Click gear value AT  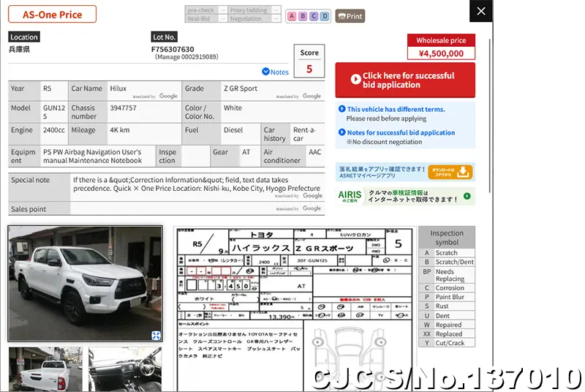click(x=246, y=152)
